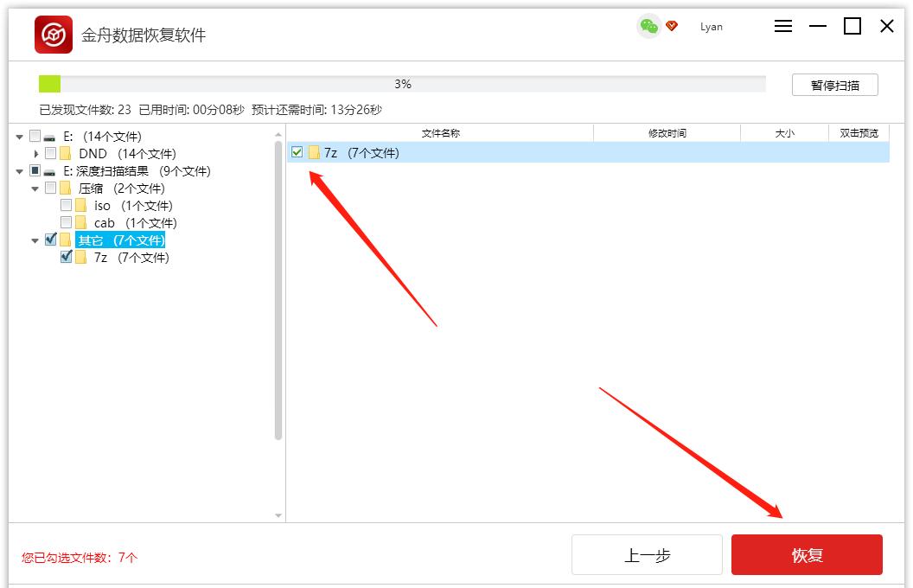913x588 pixels.
Task: Click the 压缩 folder icon in the tree
Action: [65, 188]
